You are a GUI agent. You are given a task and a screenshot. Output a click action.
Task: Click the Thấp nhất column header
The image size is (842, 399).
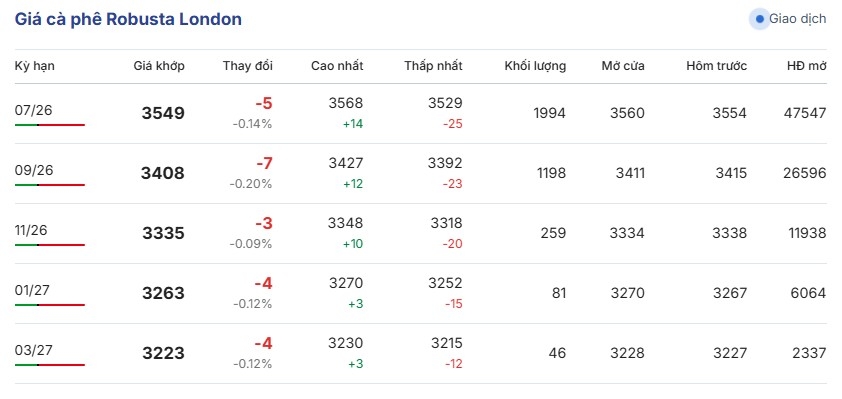pos(433,66)
